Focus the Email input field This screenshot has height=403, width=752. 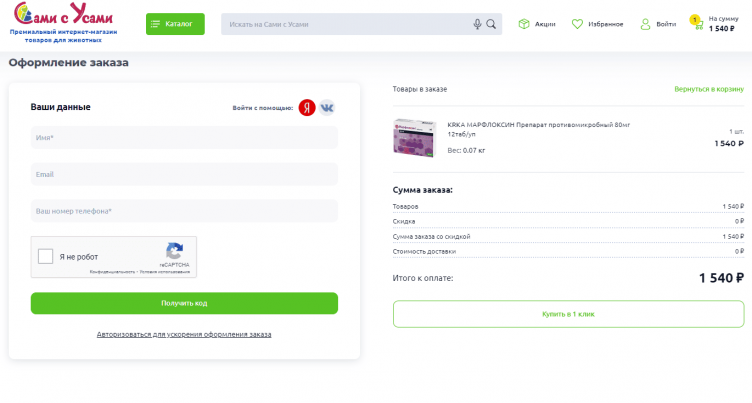tap(184, 174)
